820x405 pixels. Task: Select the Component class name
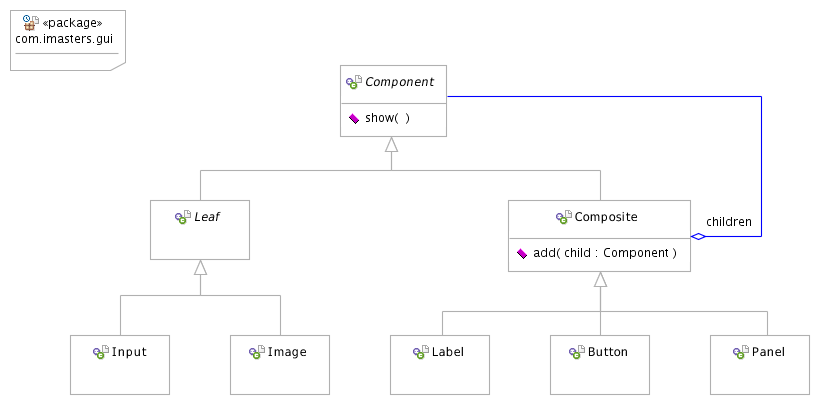pos(399,82)
